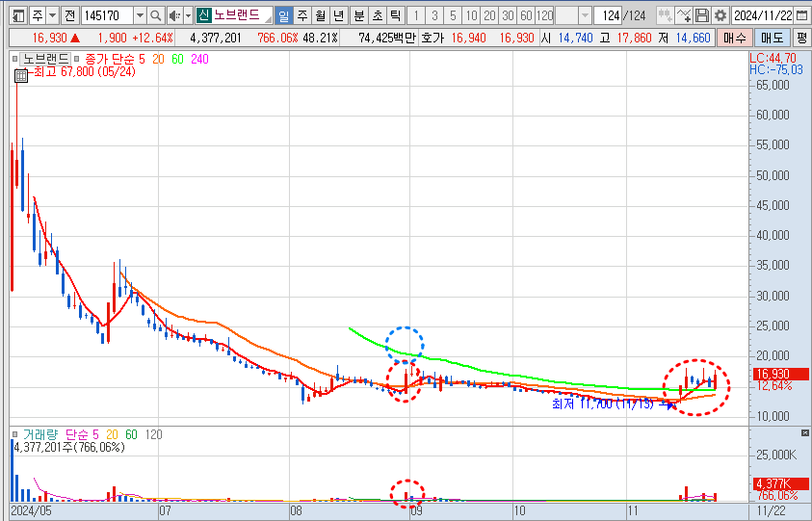Image resolution: width=812 pixels, height=521 pixels.
Task: Click the 최고 67,800 (05/24) annotation
Action: pos(85,71)
